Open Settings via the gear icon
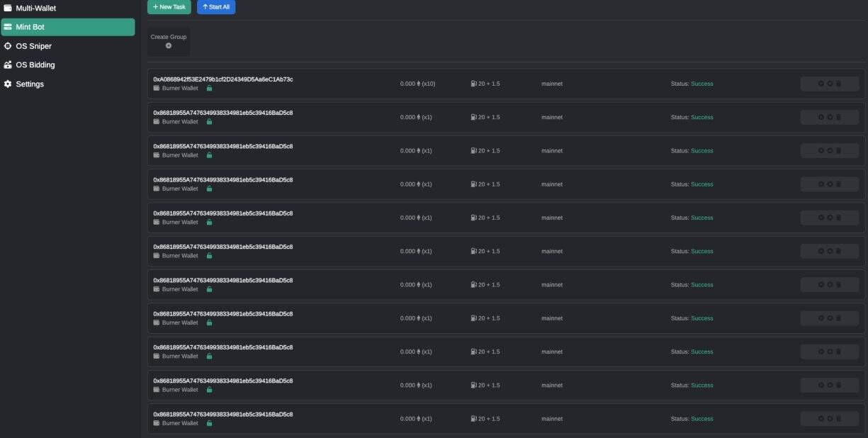 pos(8,84)
